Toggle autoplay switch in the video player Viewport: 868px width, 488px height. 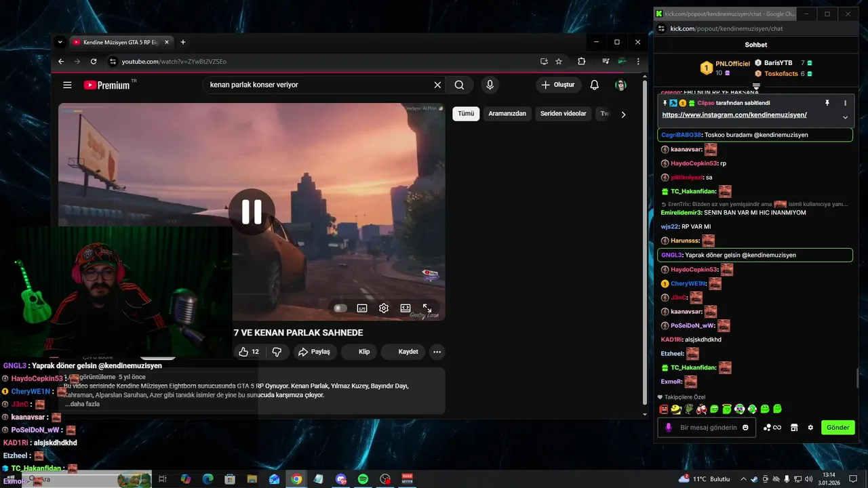point(340,308)
